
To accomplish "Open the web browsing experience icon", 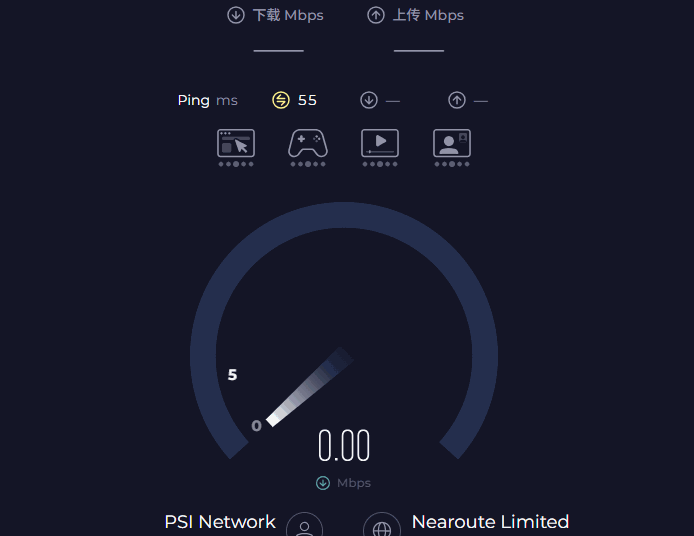I will click(236, 145).
